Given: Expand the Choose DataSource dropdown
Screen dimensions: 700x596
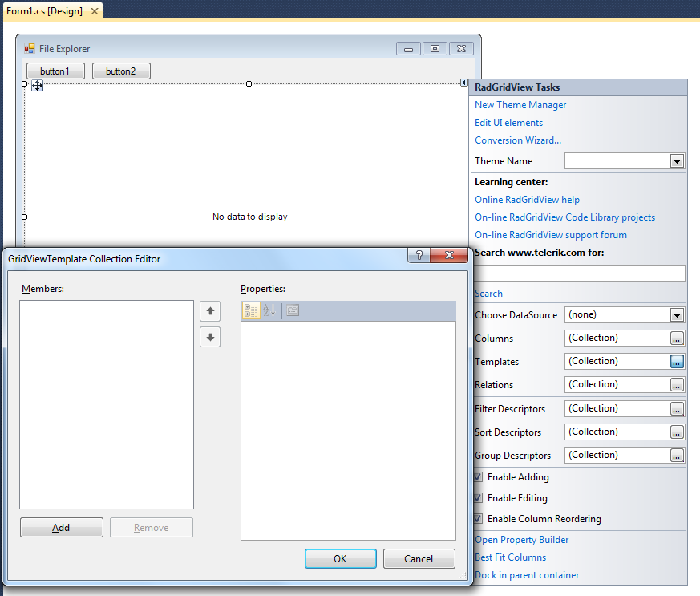Looking at the screenshot, I should (x=677, y=315).
